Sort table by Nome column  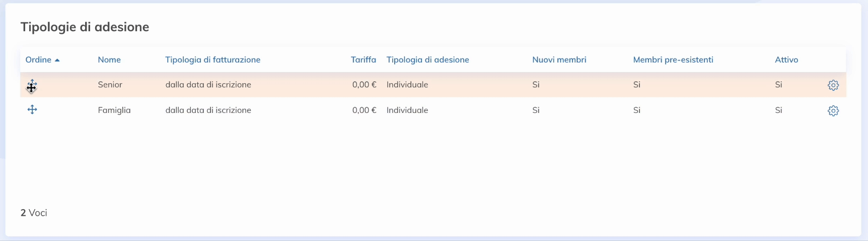(x=109, y=59)
